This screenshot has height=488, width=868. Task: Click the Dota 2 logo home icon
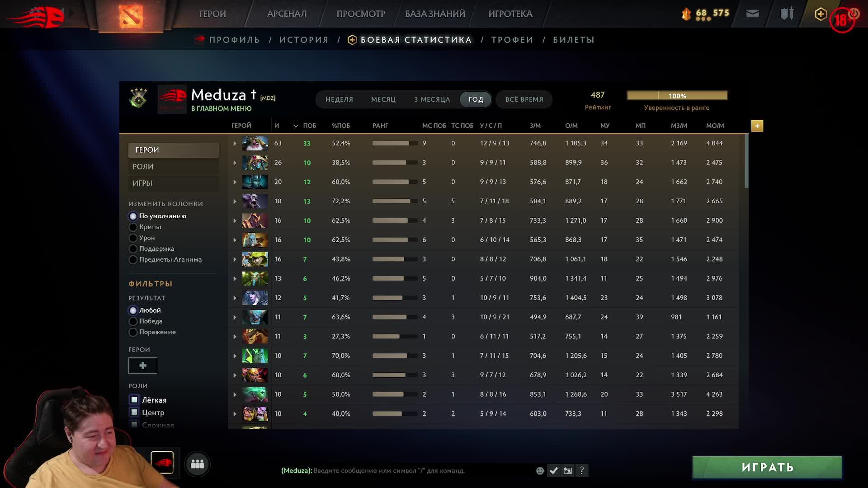[x=131, y=15]
